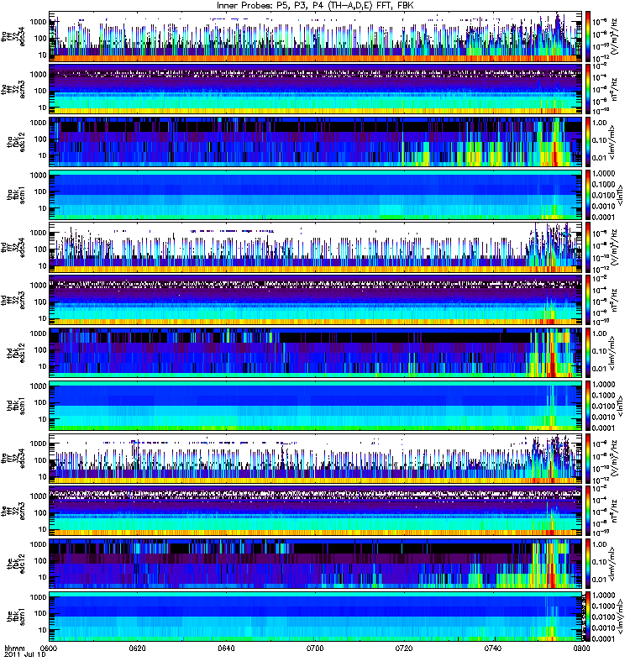
Task: Select the the fff scm3 spectrogram panel
Action: [x=316, y=511]
